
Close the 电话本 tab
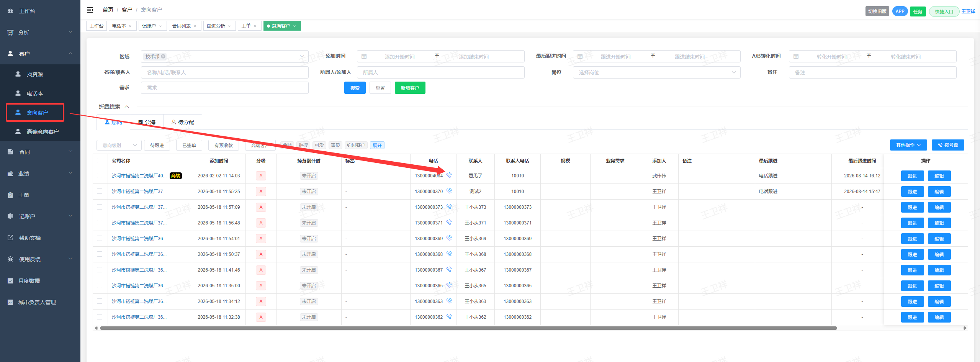coord(130,26)
